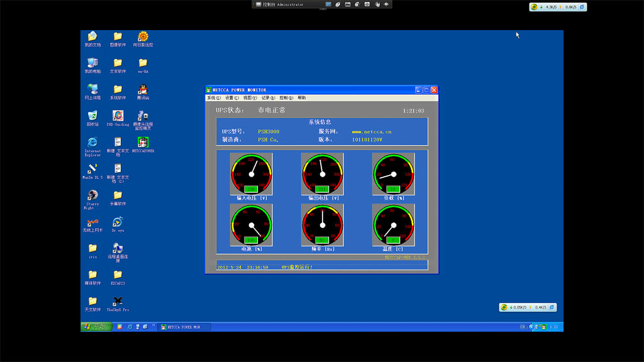Open the 控制 menu
The image size is (644, 362).
point(286,98)
